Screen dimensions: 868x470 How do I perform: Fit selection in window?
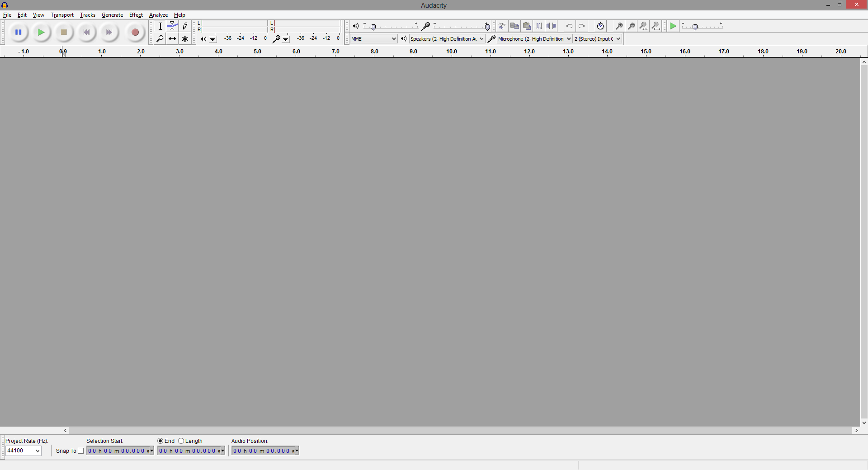[644, 26]
